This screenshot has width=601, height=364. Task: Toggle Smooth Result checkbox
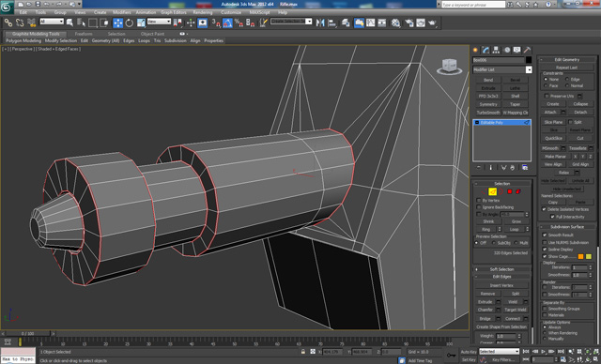coord(545,235)
